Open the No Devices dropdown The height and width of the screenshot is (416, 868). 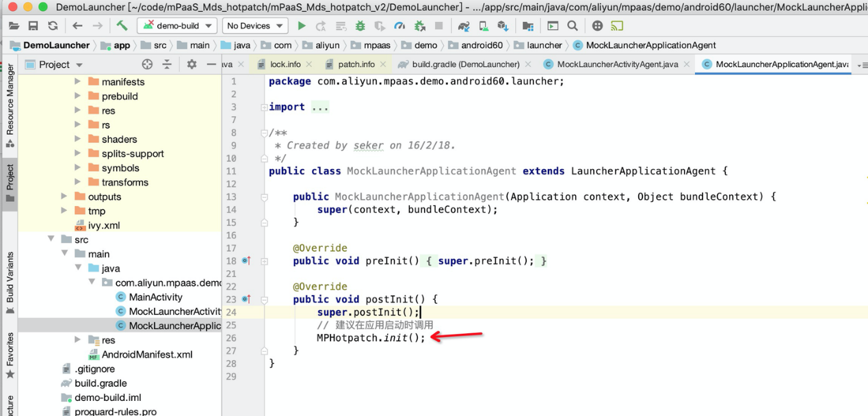pos(255,26)
